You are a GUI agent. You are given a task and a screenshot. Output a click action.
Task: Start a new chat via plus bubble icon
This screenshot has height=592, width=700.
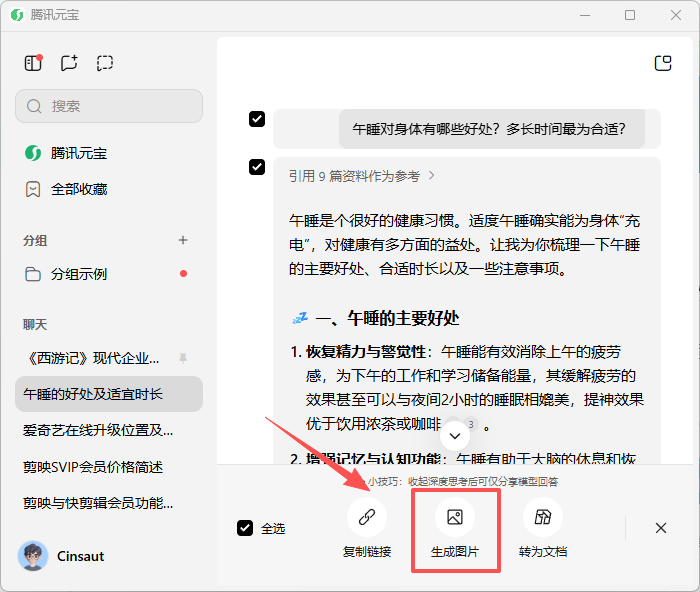tap(69, 63)
